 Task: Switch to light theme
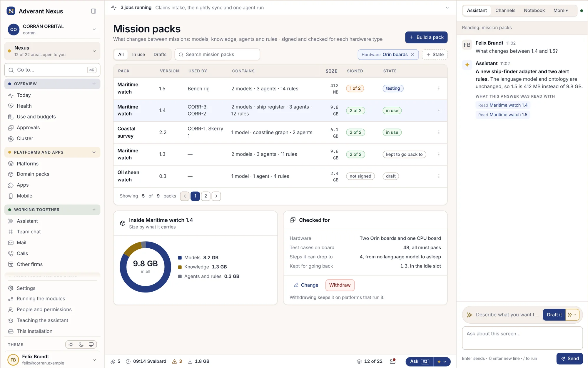71,344
